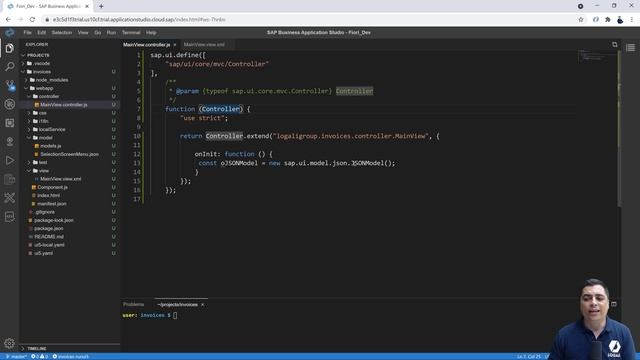Expand the css folder
The image size is (640, 360).
(29, 113)
